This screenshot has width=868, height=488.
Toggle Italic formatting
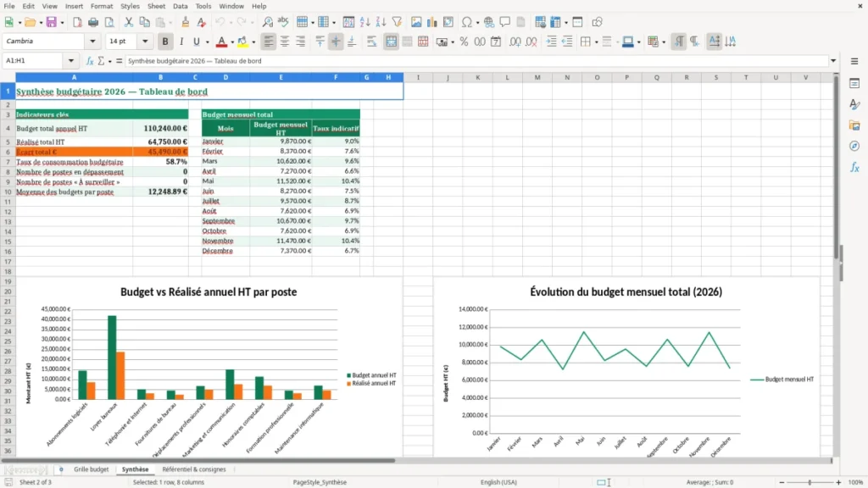click(x=181, y=42)
